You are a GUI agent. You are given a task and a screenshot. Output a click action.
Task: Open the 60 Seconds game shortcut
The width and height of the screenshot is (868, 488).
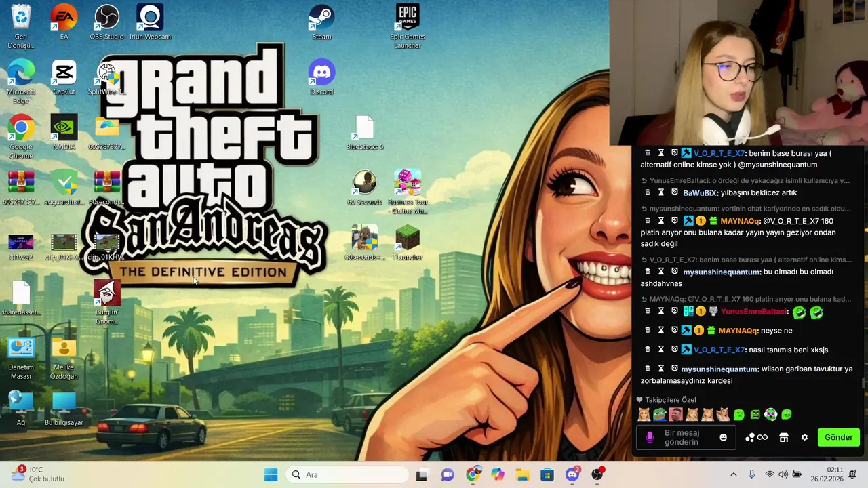pos(365,188)
